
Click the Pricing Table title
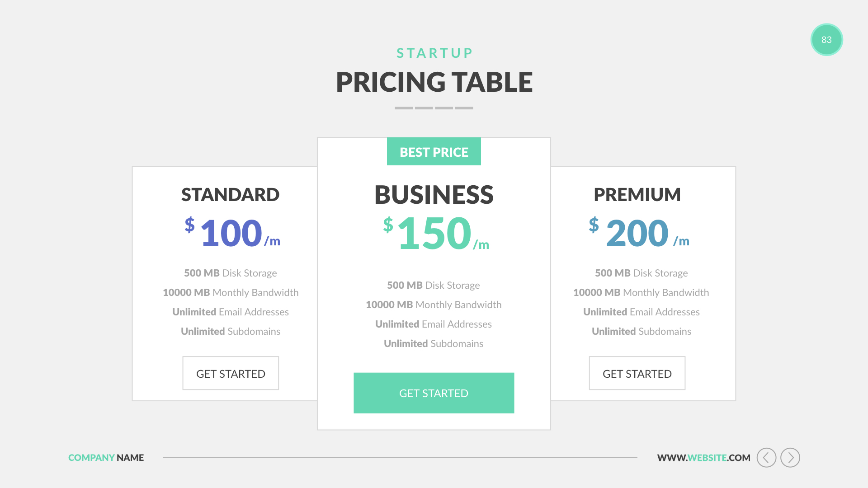[x=434, y=82]
